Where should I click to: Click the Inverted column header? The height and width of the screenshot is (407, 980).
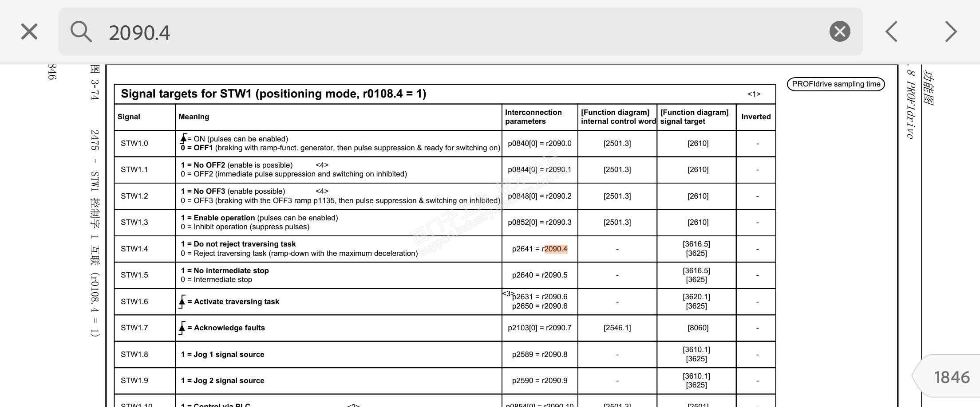pos(756,117)
